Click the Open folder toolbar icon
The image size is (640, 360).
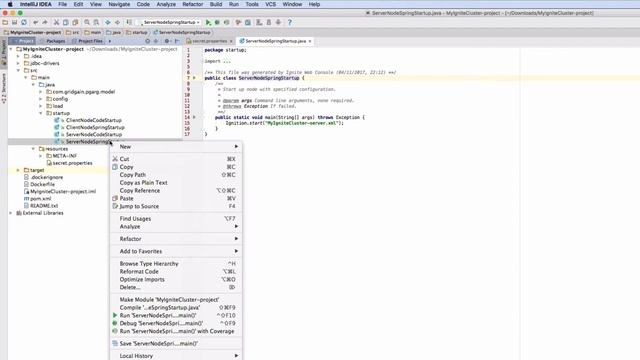pyautogui.click(x=5, y=22)
